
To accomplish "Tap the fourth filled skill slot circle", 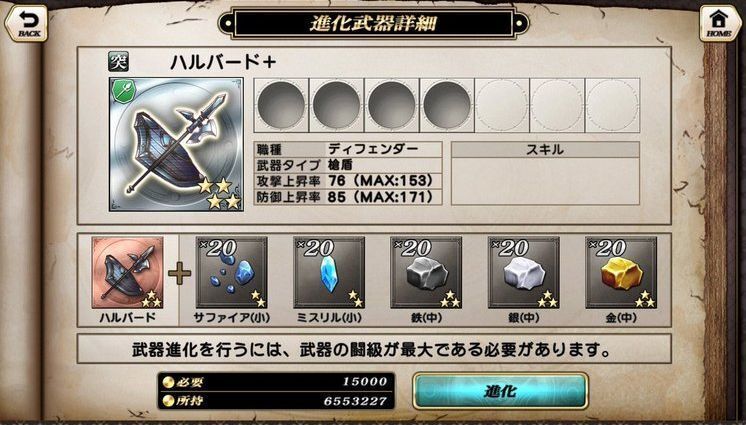I will coord(447,106).
